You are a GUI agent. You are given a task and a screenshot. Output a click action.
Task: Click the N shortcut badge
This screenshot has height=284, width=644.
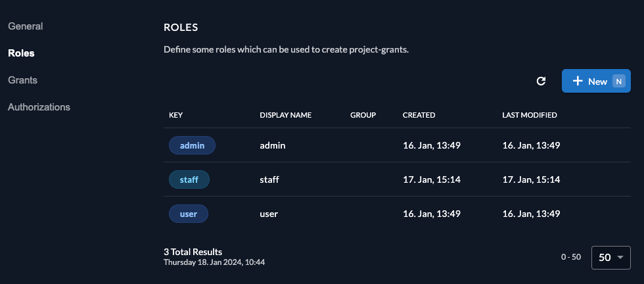click(x=618, y=81)
